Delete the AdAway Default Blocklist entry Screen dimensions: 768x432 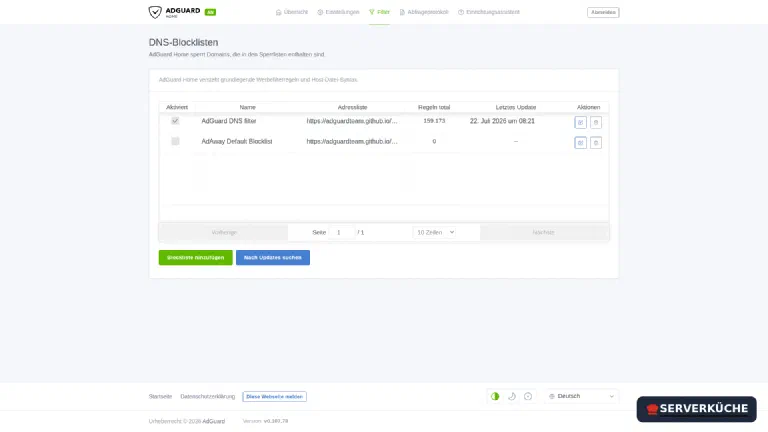(x=596, y=143)
